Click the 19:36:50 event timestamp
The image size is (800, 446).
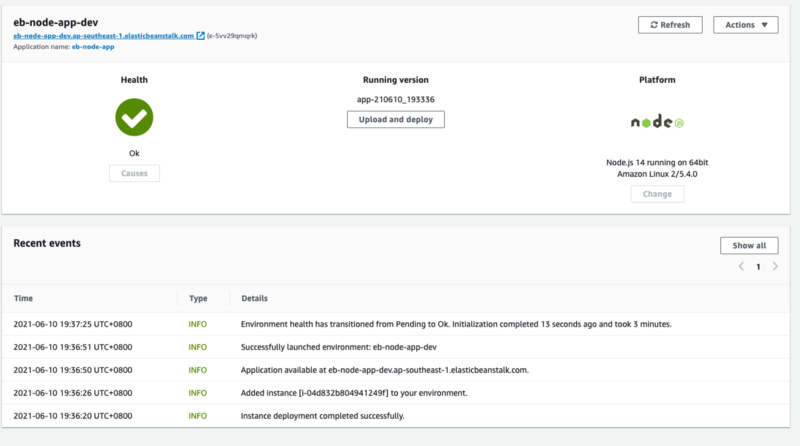point(72,370)
